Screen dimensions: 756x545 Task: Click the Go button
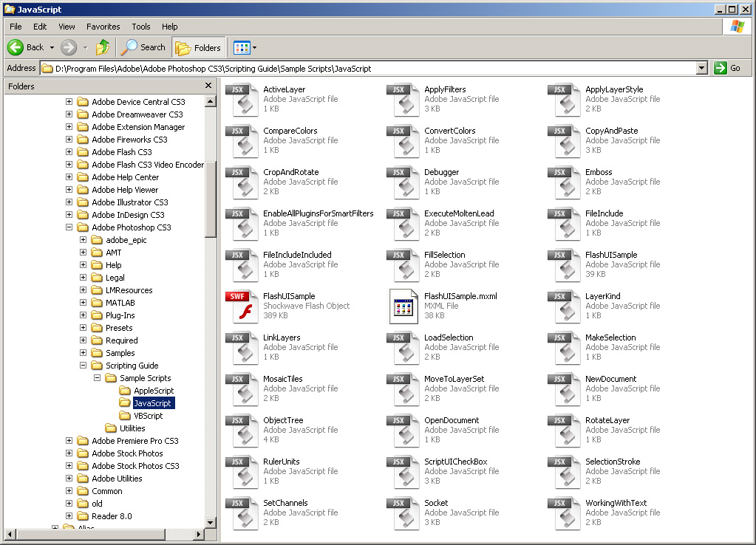[727, 69]
